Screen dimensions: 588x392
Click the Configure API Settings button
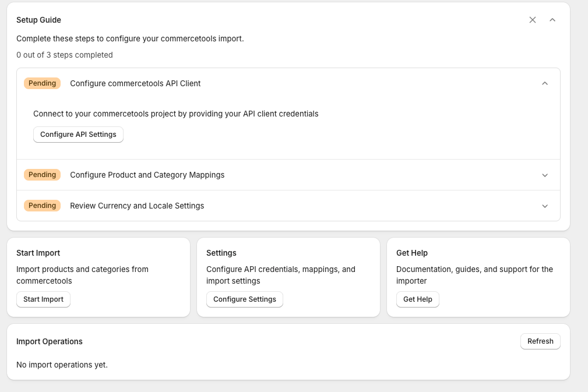tap(78, 135)
